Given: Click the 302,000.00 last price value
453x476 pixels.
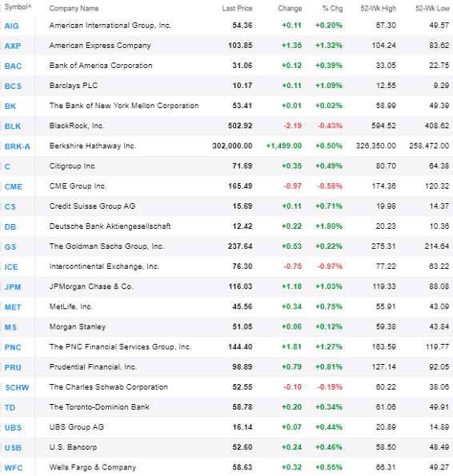Looking at the screenshot, I should 232,146.
